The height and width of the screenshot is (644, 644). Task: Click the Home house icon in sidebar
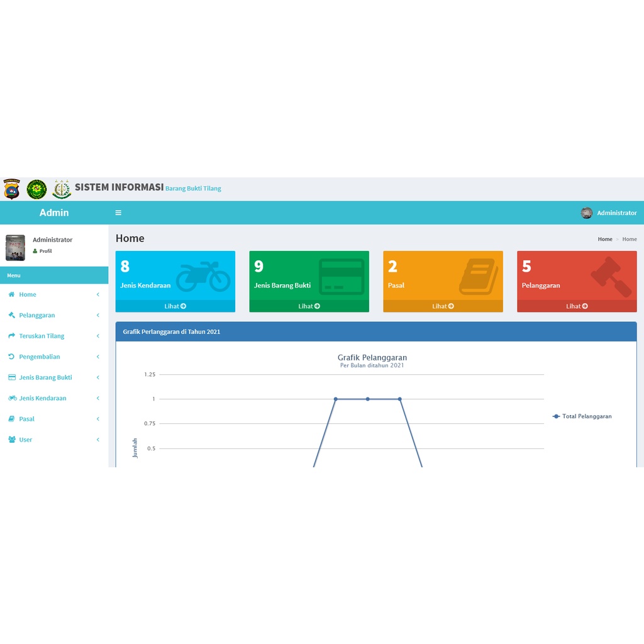(x=11, y=294)
